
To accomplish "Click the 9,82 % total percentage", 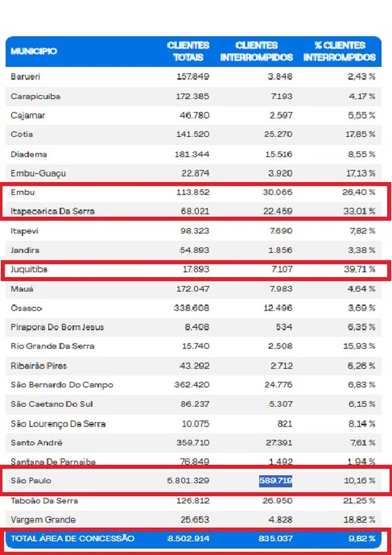I will [x=362, y=538].
